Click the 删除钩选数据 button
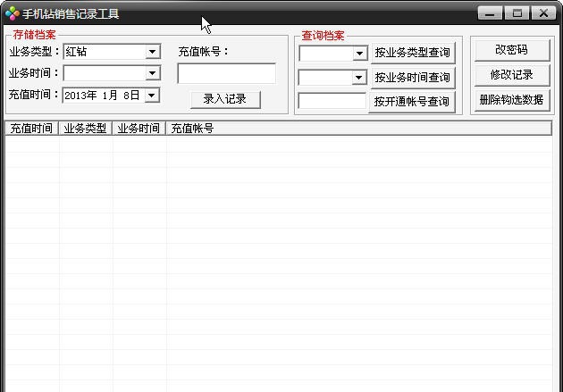 point(512,100)
